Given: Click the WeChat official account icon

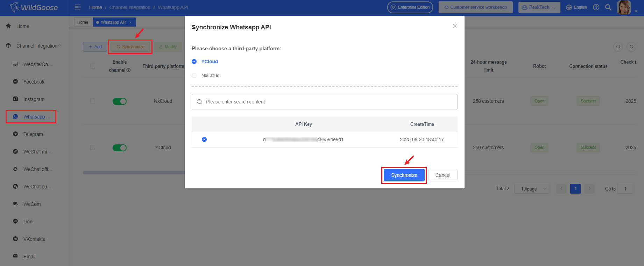Looking at the screenshot, I should (15, 169).
